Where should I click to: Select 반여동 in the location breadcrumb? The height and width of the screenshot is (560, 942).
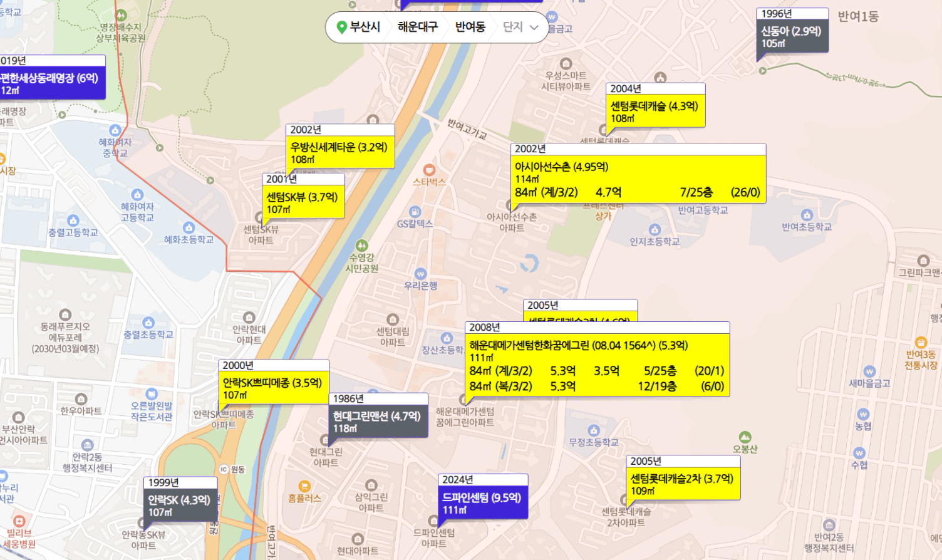coord(470,27)
